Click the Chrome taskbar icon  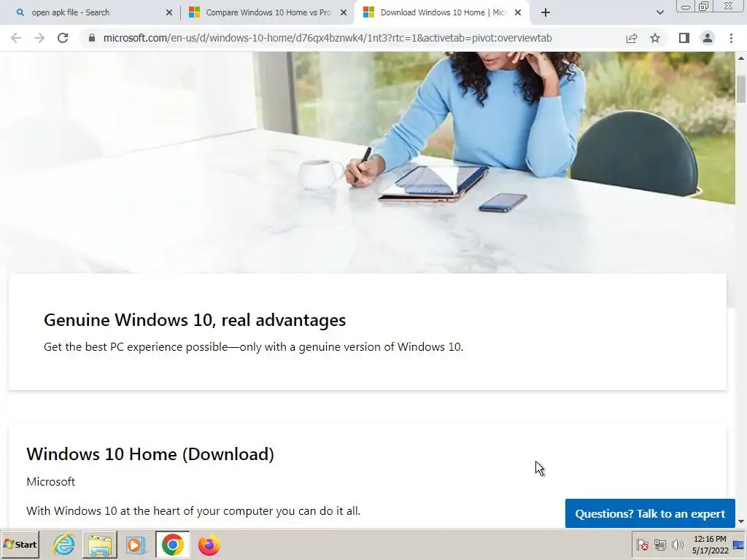point(172,545)
